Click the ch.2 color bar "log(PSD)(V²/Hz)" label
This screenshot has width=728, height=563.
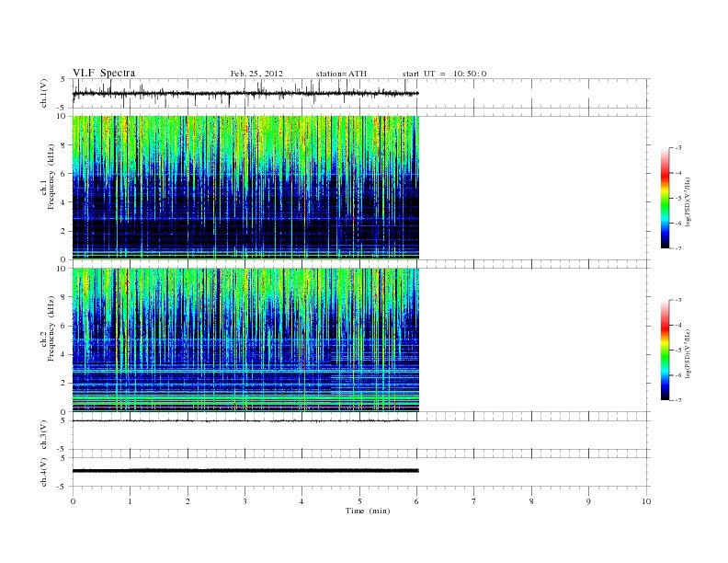tap(688, 353)
